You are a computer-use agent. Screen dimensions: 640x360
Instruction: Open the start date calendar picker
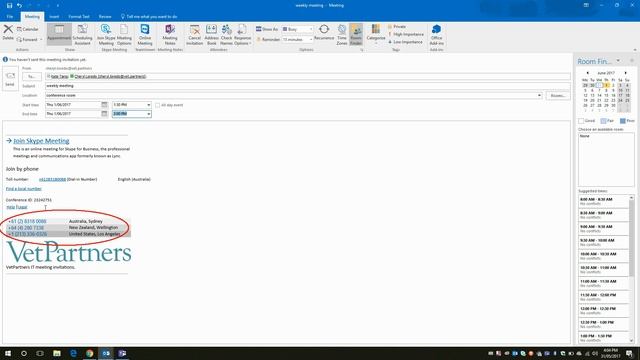click(104, 104)
